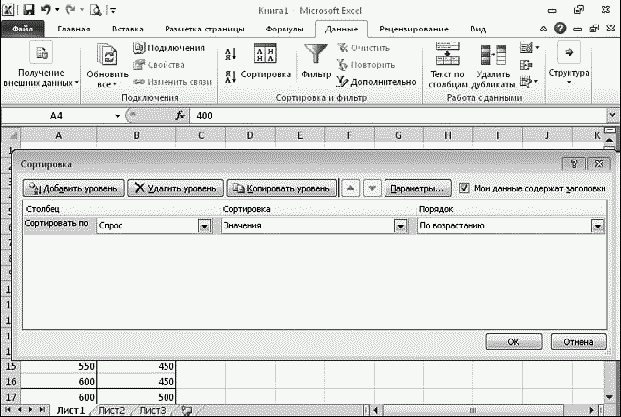Click the Text to Columns icon
Screen dimensions: 621x417
[448, 54]
